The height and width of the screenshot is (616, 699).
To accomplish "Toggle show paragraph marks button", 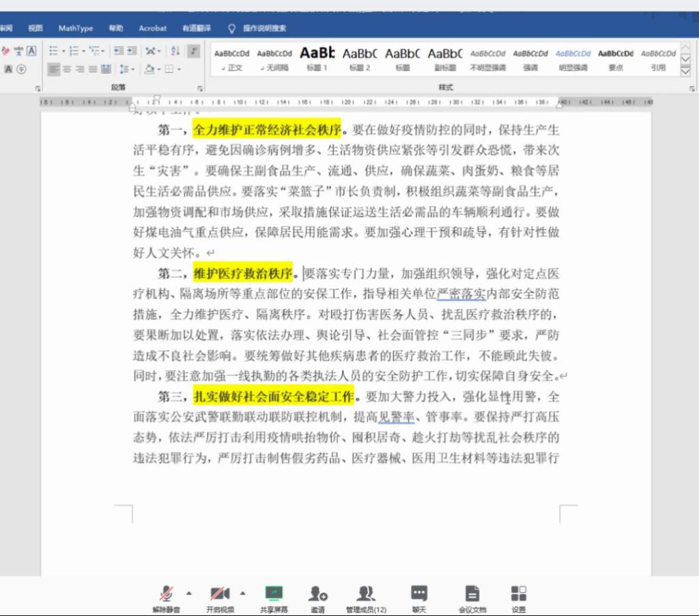I will [194, 51].
